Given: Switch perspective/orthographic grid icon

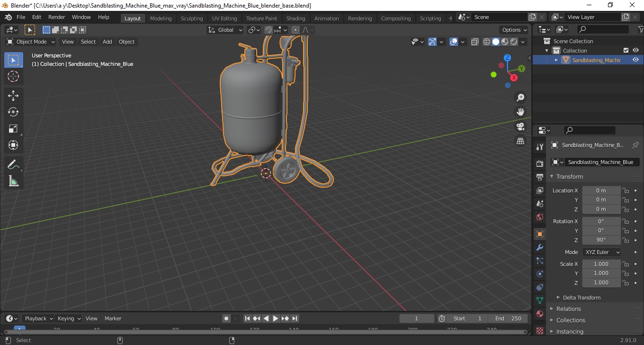Looking at the screenshot, I should (520, 141).
